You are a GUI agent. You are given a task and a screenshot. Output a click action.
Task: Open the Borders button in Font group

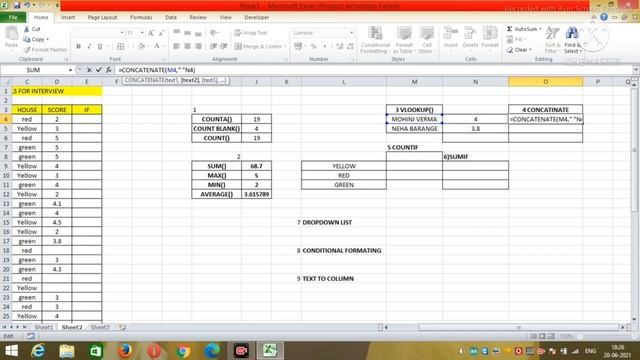pyautogui.click(x=121, y=47)
